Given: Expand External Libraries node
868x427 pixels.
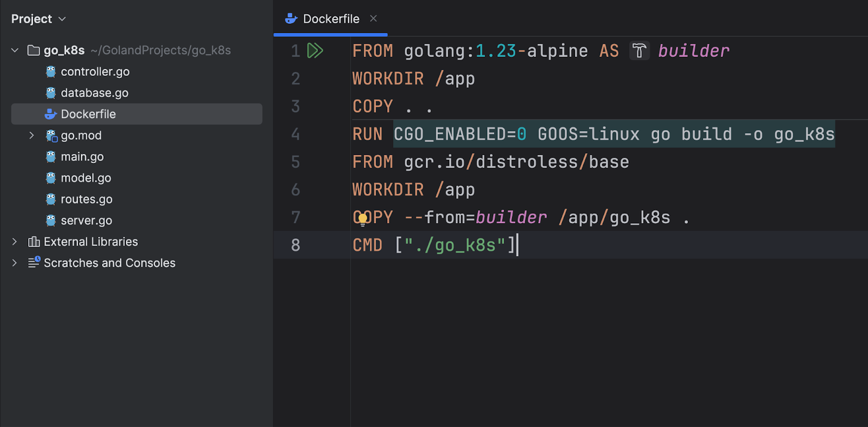Looking at the screenshot, I should tap(15, 242).
